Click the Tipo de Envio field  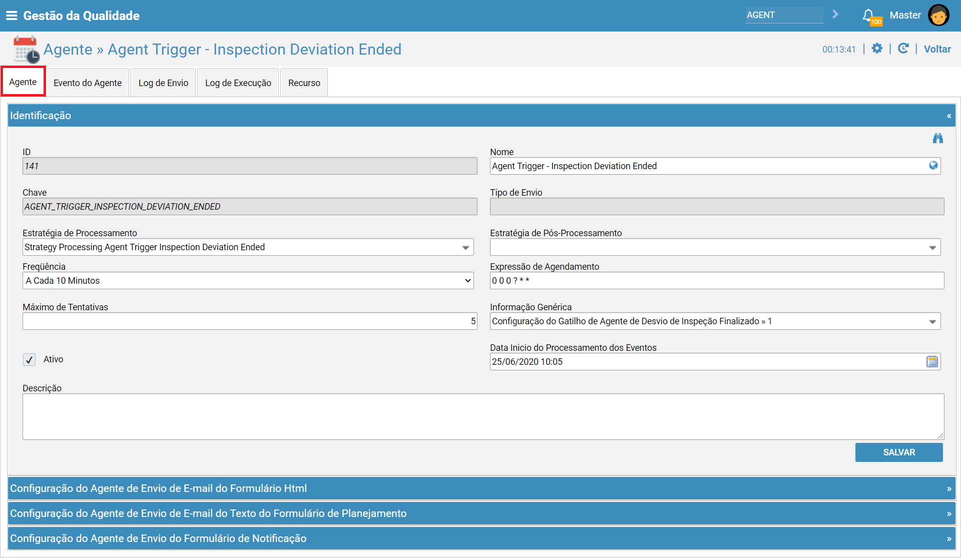[x=717, y=207]
